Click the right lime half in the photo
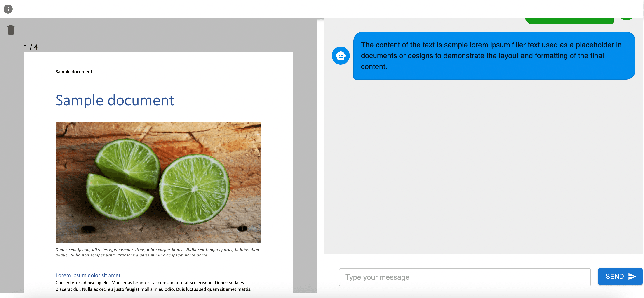Image resolution: width=644 pixels, height=298 pixels. point(195,189)
